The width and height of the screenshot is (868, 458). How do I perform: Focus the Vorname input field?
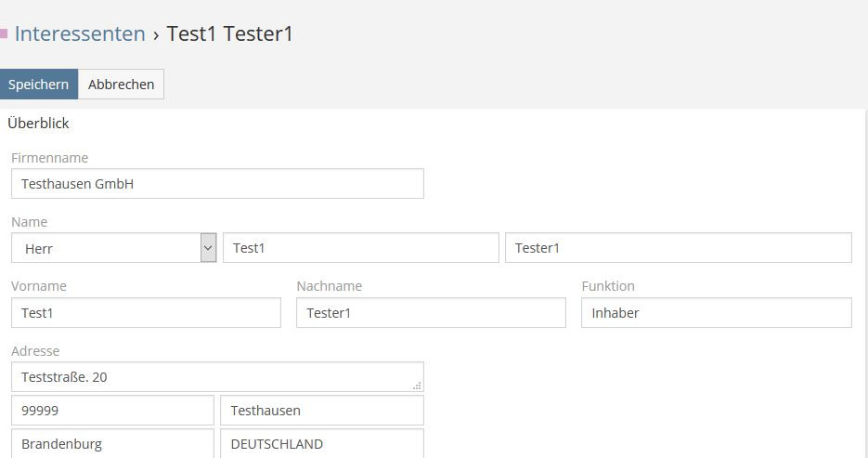[146, 313]
